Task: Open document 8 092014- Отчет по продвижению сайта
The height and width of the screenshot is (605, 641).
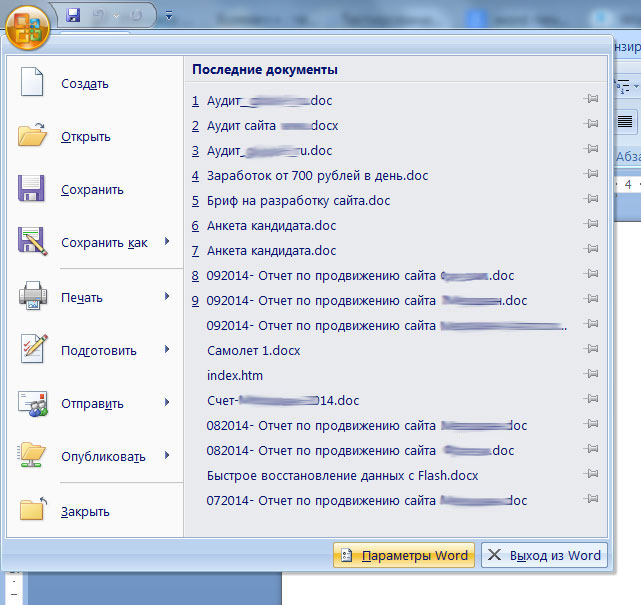Action: coord(353,276)
